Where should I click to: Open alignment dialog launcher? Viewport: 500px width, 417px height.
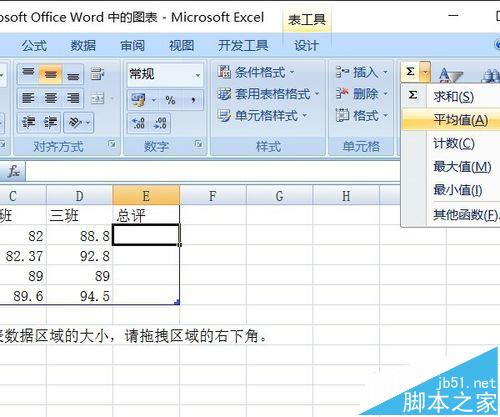tap(112, 144)
